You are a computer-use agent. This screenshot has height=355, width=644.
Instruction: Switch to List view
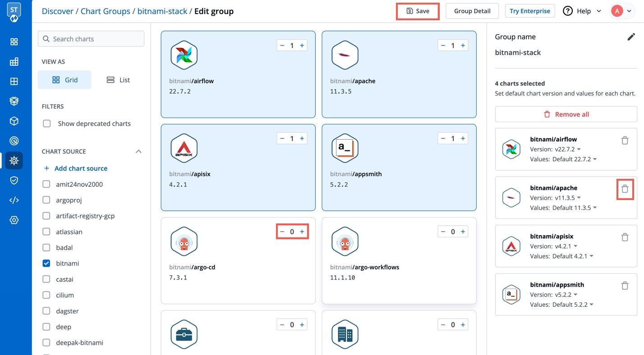(x=118, y=80)
